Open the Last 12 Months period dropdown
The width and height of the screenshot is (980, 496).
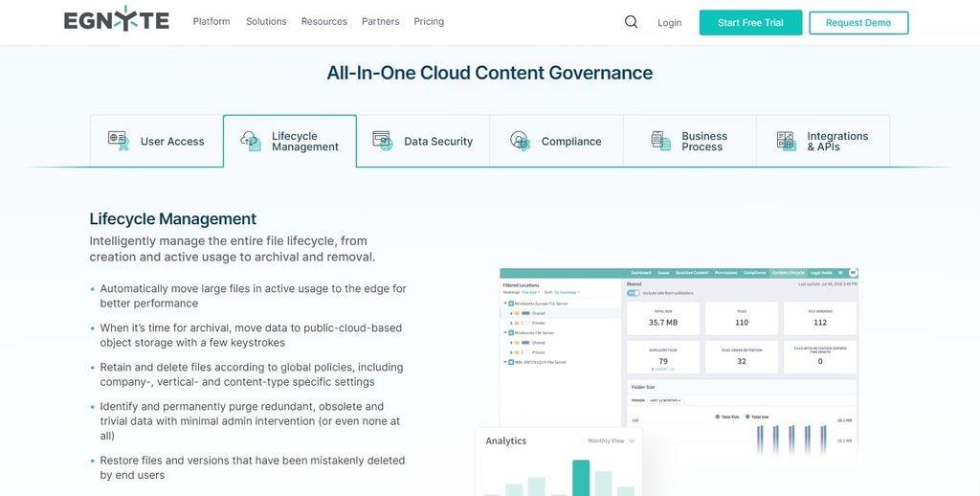tap(667, 400)
